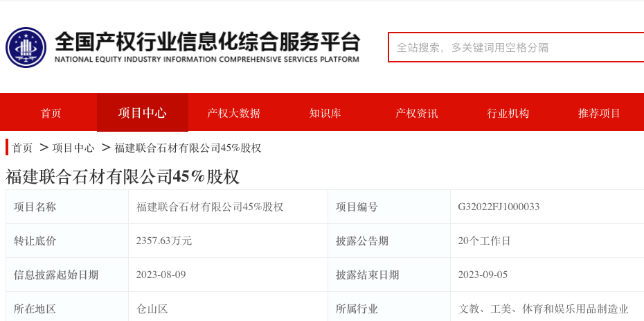Select the 转让底价 label cell
The height and width of the screenshot is (321, 644).
(67, 241)
